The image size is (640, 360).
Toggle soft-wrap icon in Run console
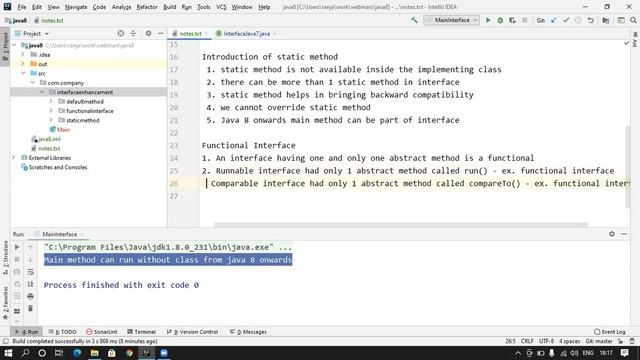coord(30,271)
